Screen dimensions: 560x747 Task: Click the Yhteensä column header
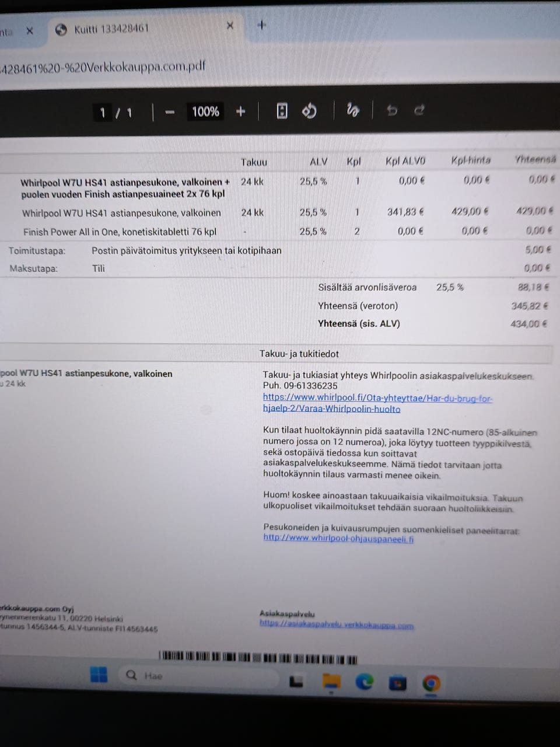point(535,159)
